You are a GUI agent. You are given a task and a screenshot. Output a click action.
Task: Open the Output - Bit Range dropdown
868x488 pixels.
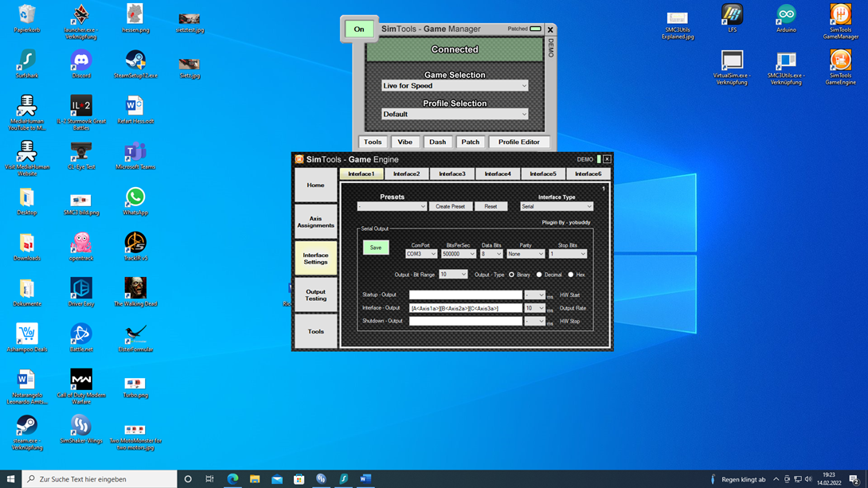(453, 275)
